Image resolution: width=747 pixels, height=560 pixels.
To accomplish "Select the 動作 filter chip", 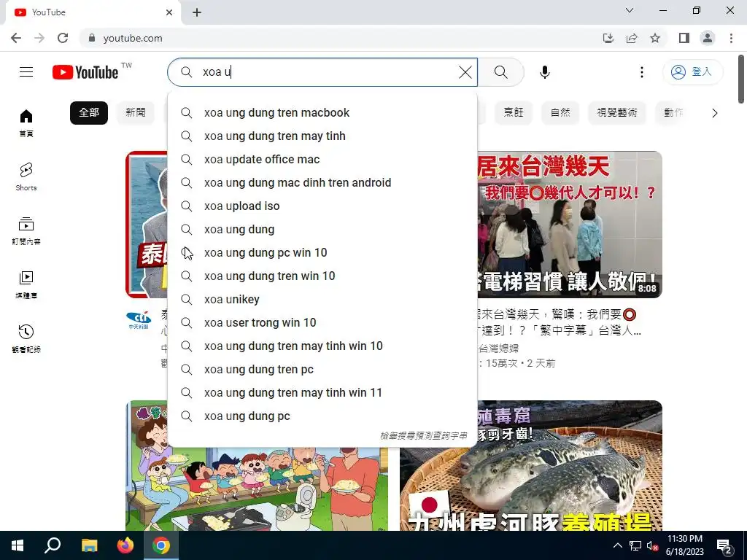I will click(x=673, y=113).
